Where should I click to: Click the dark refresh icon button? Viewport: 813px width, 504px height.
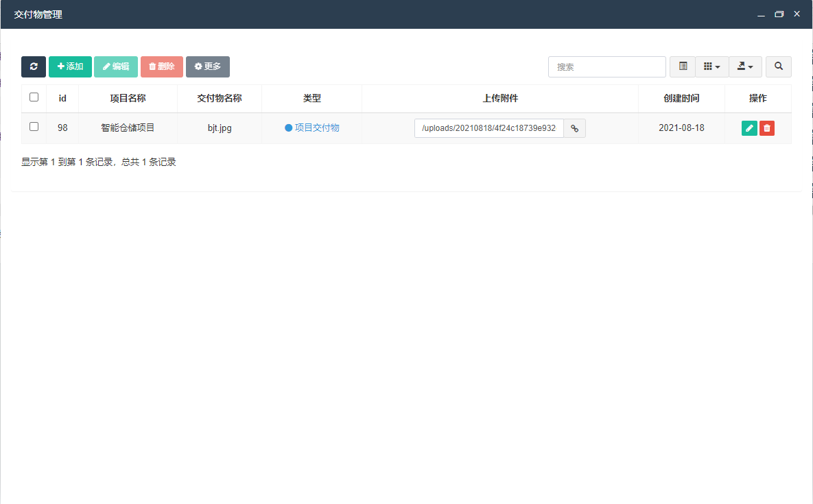coord(34,67)
